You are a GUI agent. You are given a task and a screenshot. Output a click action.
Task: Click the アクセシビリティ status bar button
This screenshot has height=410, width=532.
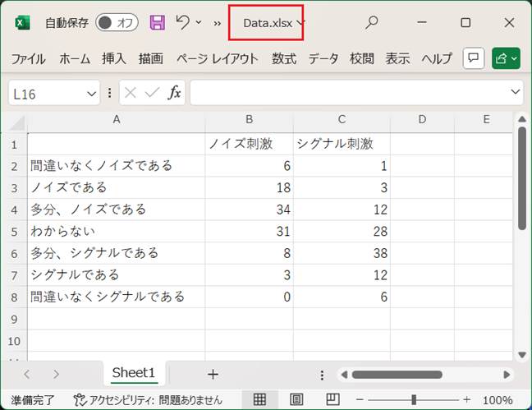(x=147, y=399)
